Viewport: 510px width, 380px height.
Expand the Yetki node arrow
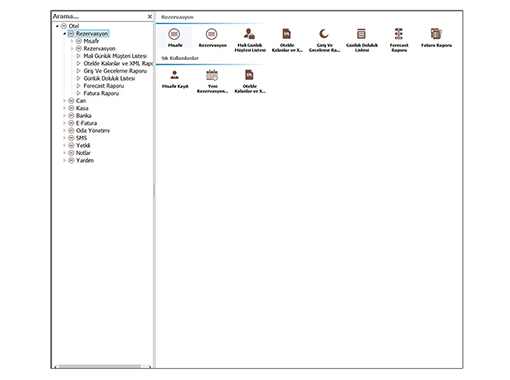(x=65, y=146)
